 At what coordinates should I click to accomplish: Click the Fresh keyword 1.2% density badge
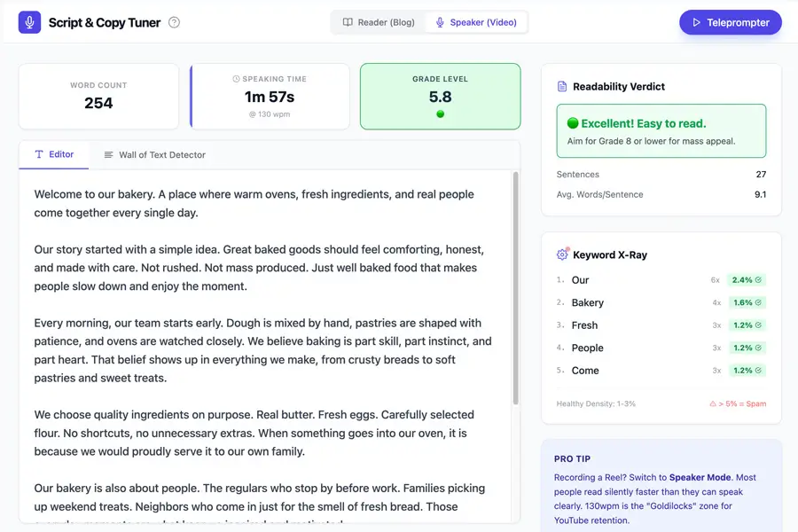pos(746,325)
